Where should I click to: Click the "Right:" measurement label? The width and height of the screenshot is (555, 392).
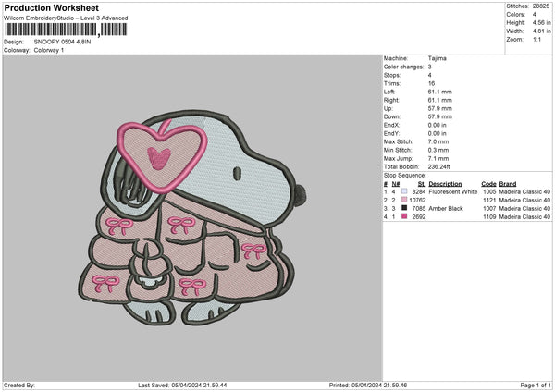391,100
